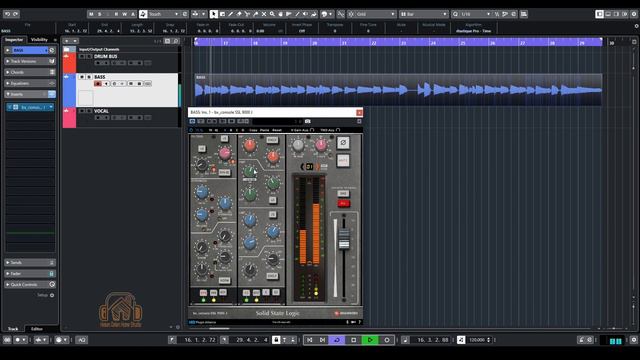640x360 pixels.
Task: Solo the BASS track
Action: 89,77
